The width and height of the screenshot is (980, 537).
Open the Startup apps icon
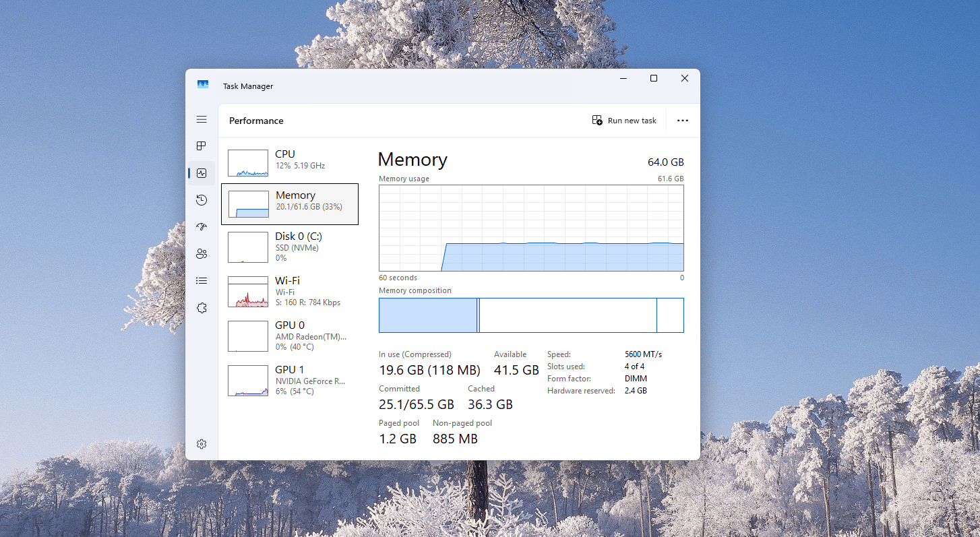tap(202, 227)
